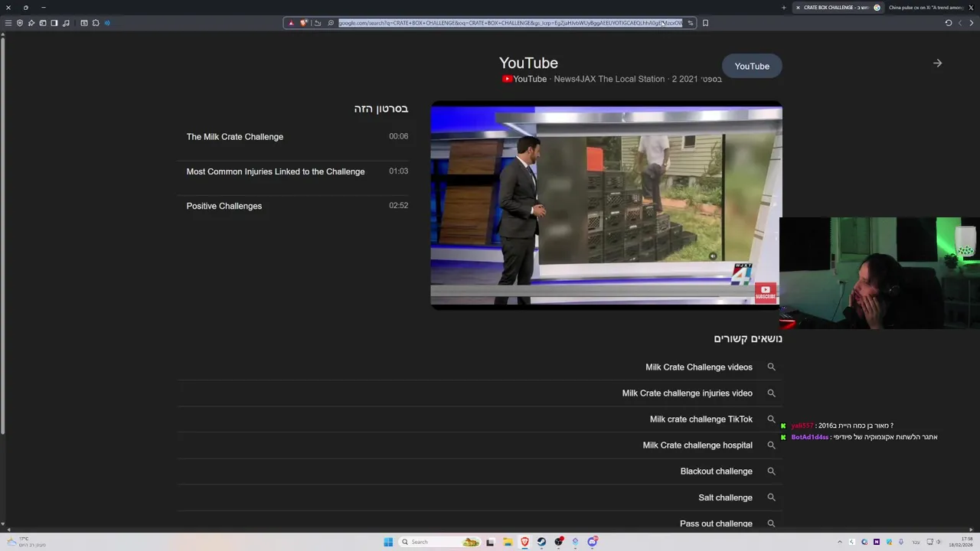The image size is (980, 551).
Task: Click magnifier beside Blackout challenge
Action: click(771, 471)
